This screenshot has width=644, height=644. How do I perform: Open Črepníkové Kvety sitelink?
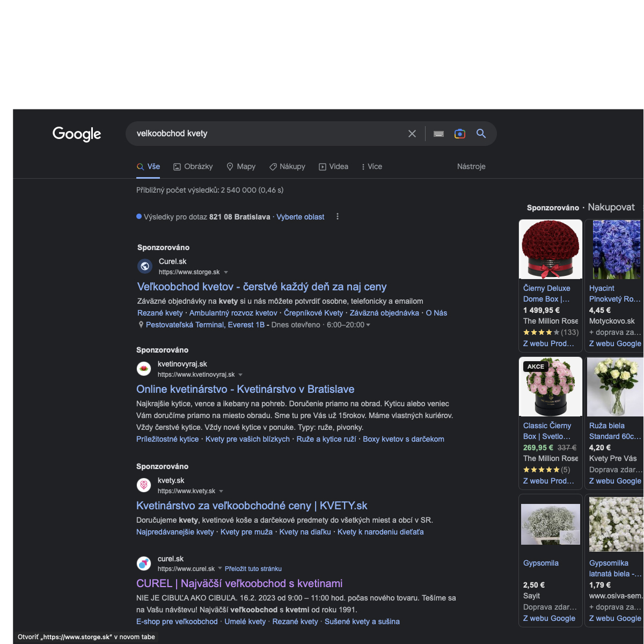click(x=313, y=313)
